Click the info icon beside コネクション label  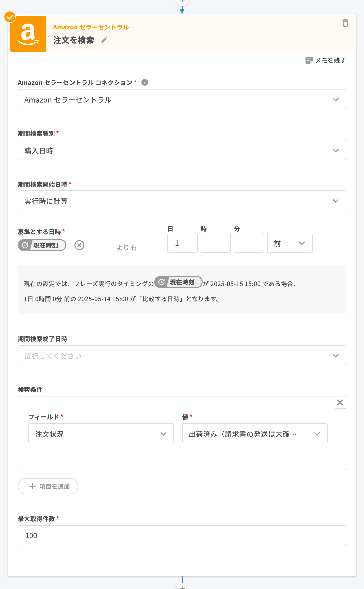pos(145,82)
